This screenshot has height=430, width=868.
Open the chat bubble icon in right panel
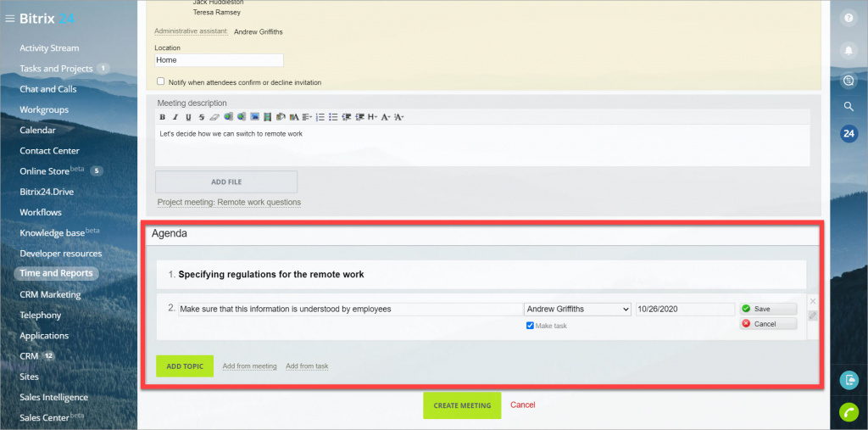coord(848,81)
